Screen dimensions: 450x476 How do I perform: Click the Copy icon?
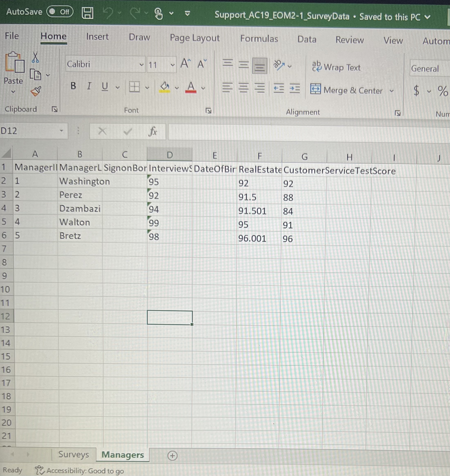click(x=35, y=74)
